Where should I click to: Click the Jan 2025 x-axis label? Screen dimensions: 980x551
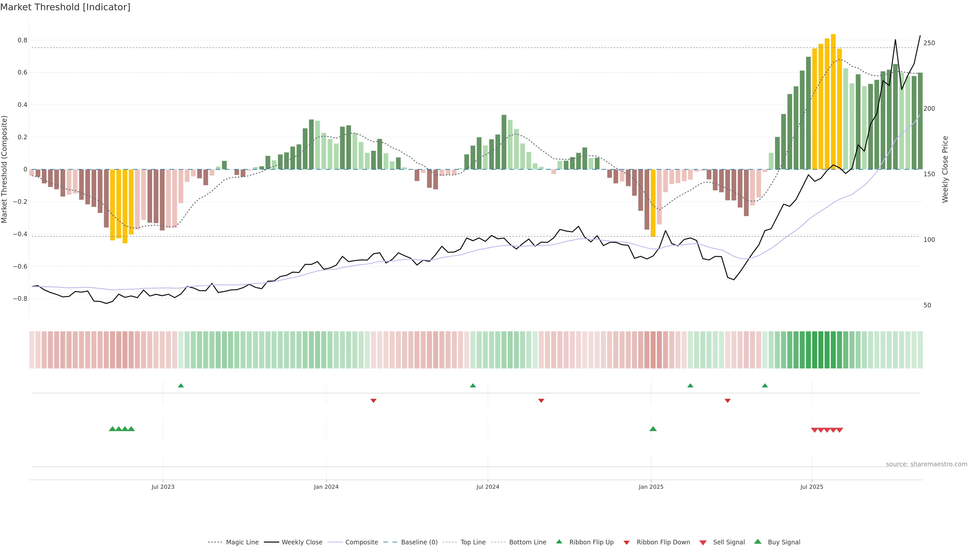coord(651,487)
